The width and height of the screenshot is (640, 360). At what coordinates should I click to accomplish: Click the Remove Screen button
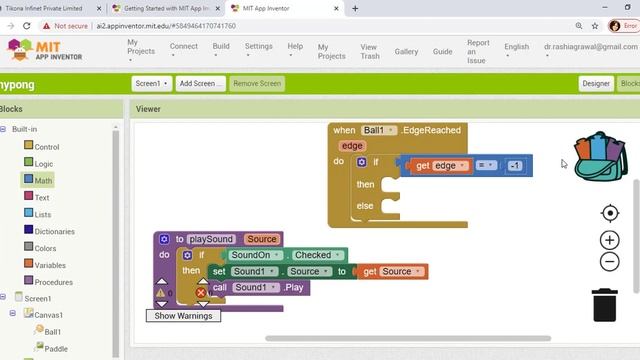pos(257,83)
